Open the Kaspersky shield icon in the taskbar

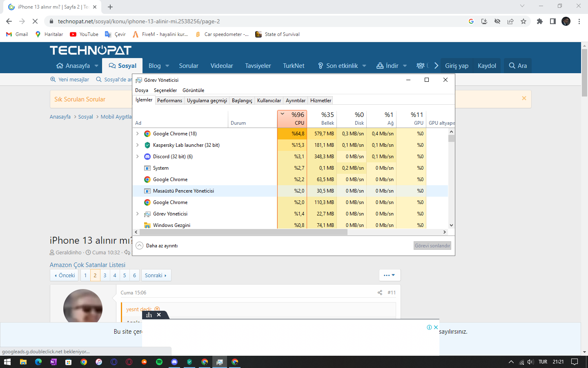pos(189,362)
